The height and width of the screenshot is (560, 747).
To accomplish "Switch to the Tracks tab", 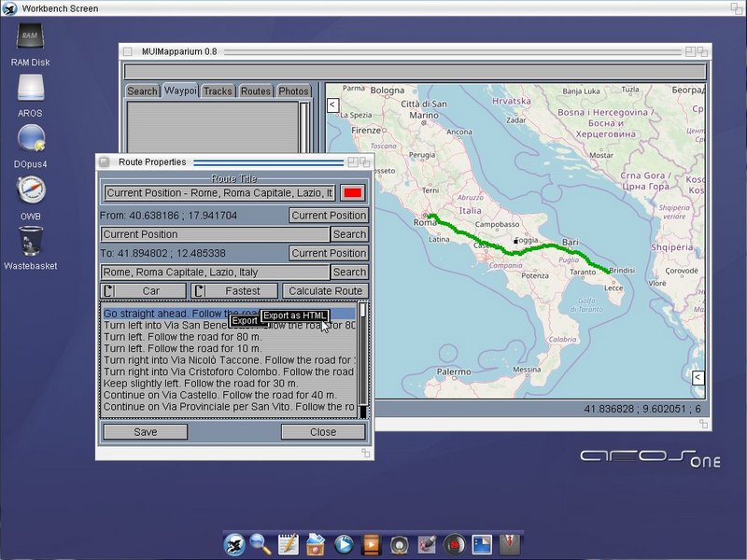I will [218, 91].
